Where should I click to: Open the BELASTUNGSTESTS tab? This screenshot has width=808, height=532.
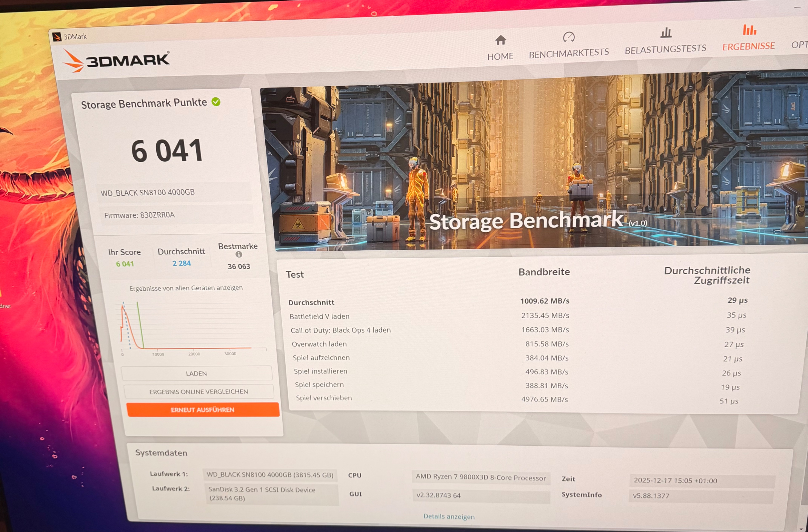[x=665, y=49]
